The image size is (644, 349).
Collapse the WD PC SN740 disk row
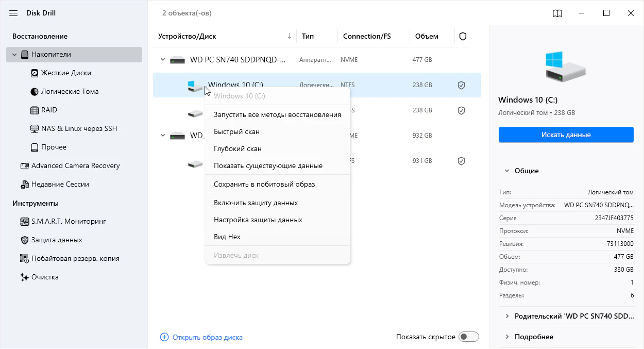tap(163, 60)
